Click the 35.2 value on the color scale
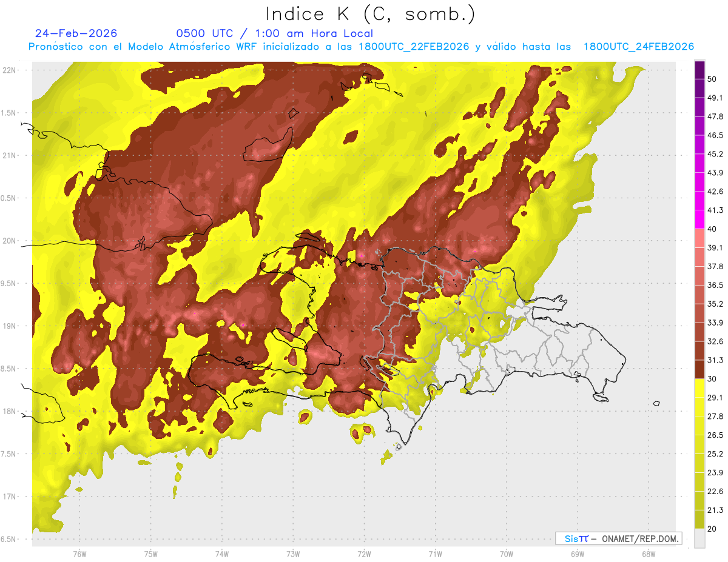The height and width of the screenshot is (562, 728). click(x=716, y=304)
